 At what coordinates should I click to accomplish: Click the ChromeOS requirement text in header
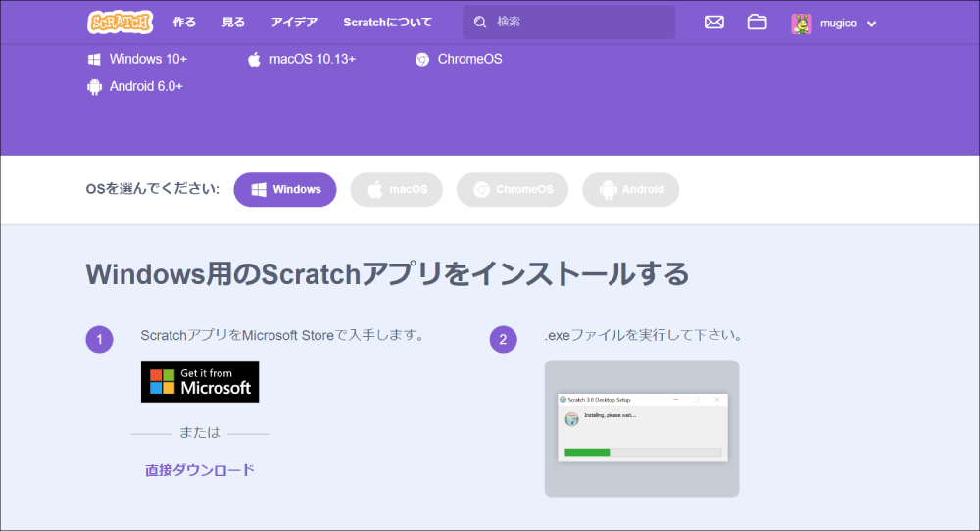(470, 59)
